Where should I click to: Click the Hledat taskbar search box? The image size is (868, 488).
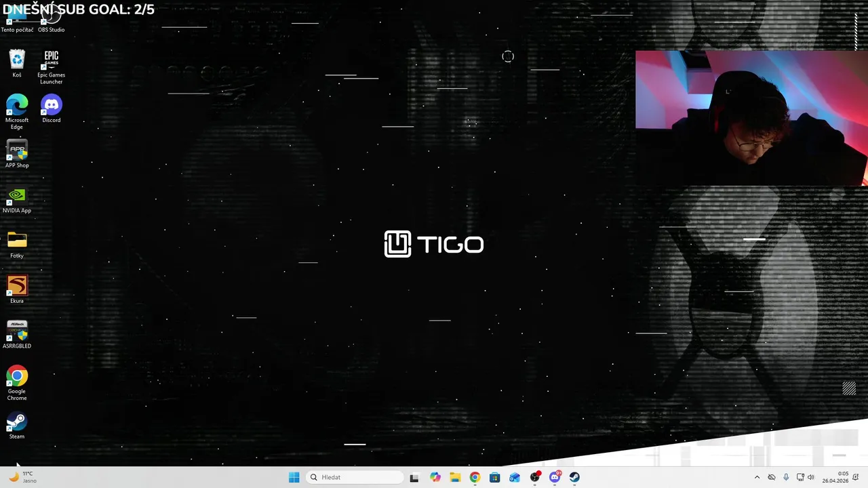click(x=355, y=477)
